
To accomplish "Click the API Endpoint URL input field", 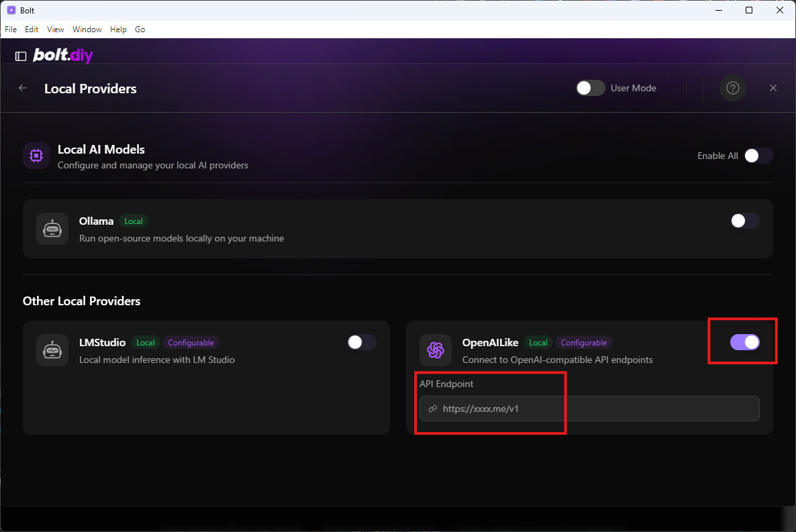I will click(x=589, y=409).
